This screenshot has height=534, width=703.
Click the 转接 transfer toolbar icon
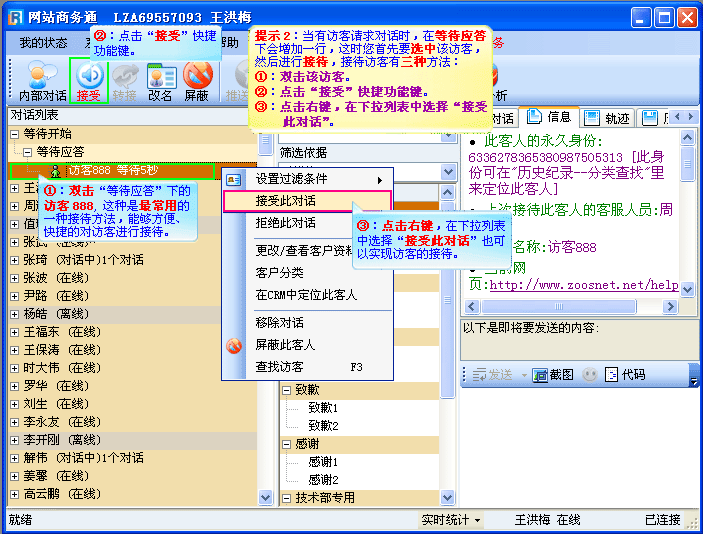pyautogui.click(x=125, y=81)
